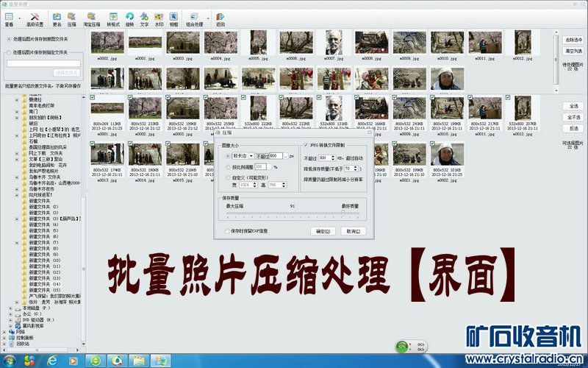
Task: Click the 全选 select all button
Action: 574,106
